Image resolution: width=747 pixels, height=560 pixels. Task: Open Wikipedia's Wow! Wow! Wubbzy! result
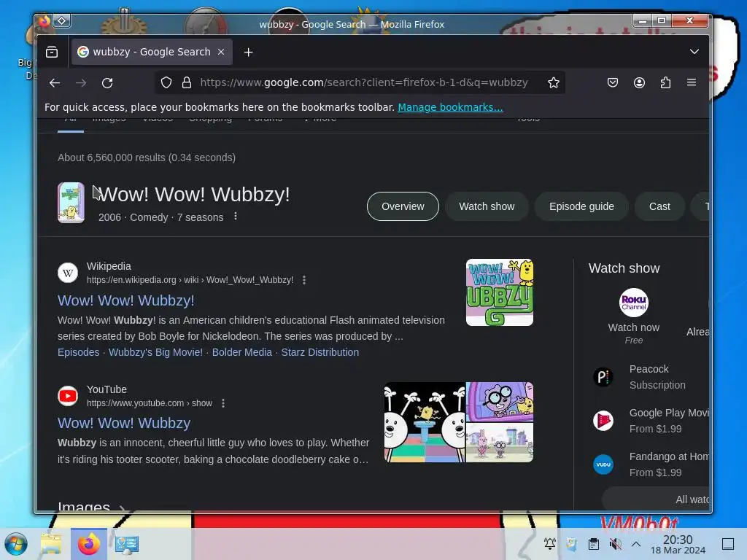(125, 300)
